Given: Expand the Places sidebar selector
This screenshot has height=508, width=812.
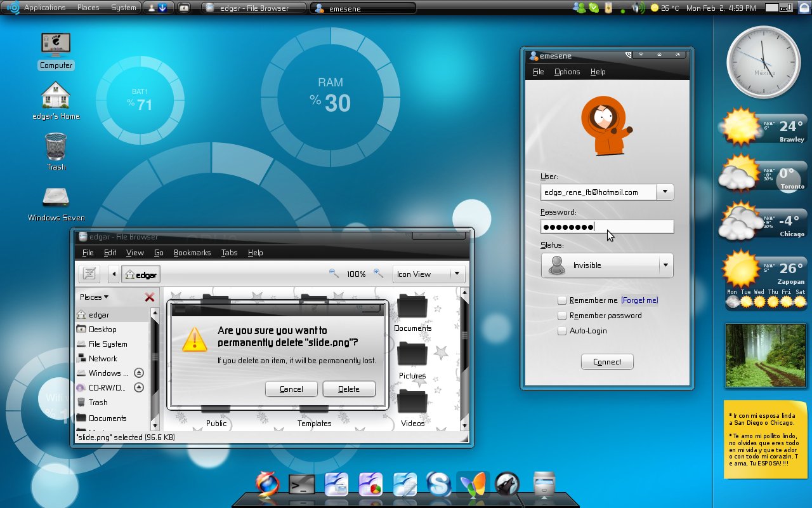Looking at the screenshot, I should pos(94,297).
